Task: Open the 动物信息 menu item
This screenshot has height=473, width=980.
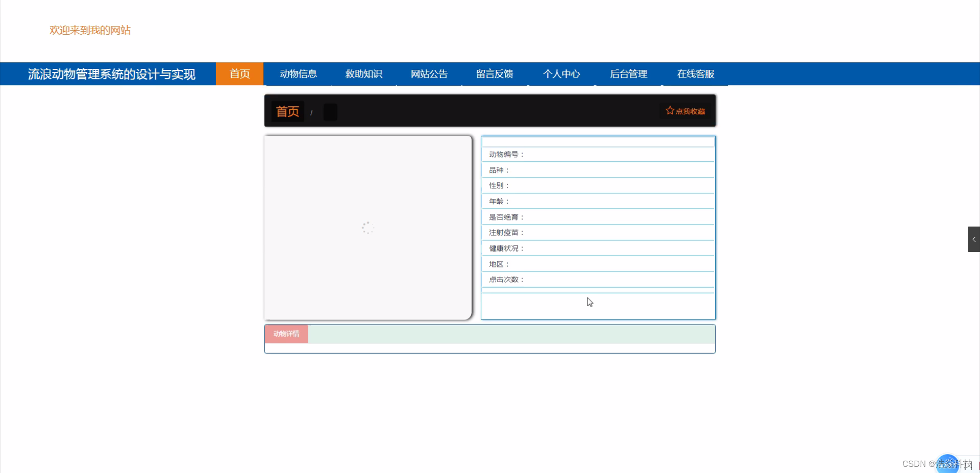Action: tap(298, 74)
